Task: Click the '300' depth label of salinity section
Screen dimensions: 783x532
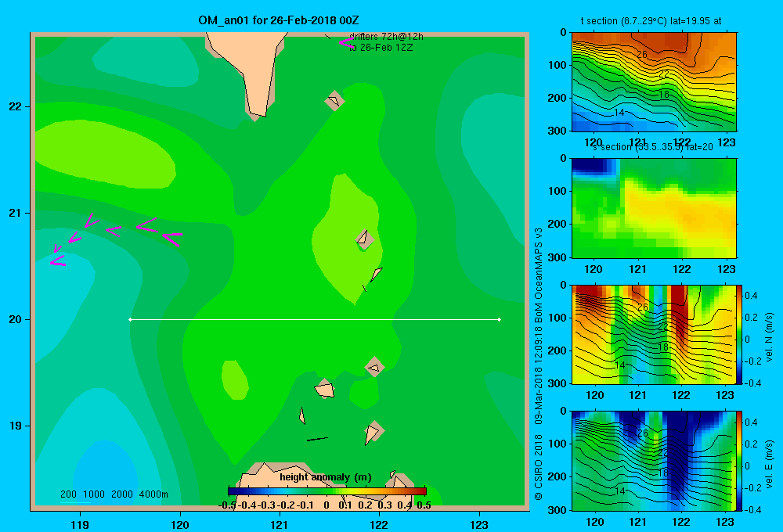Action: [x=557, y=257]
